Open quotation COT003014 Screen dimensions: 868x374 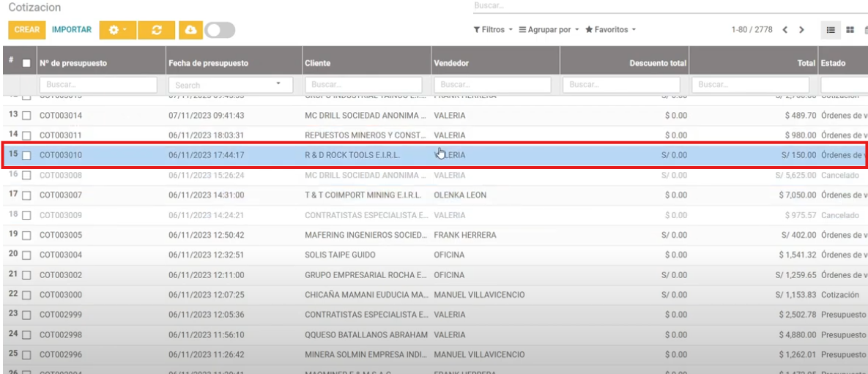[60, 116]
